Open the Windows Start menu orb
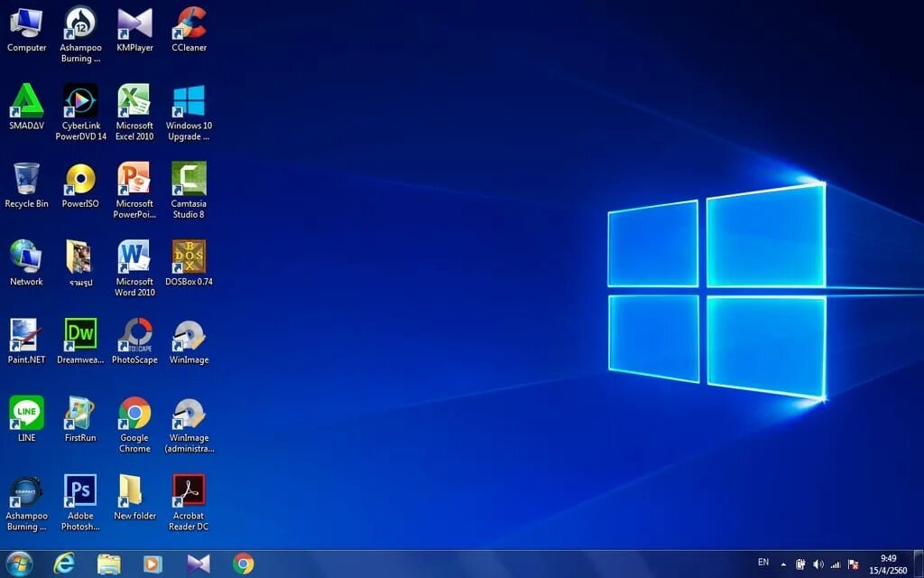Screen dimensions: 924x578 pyautogui.click(x=20, y=564)
